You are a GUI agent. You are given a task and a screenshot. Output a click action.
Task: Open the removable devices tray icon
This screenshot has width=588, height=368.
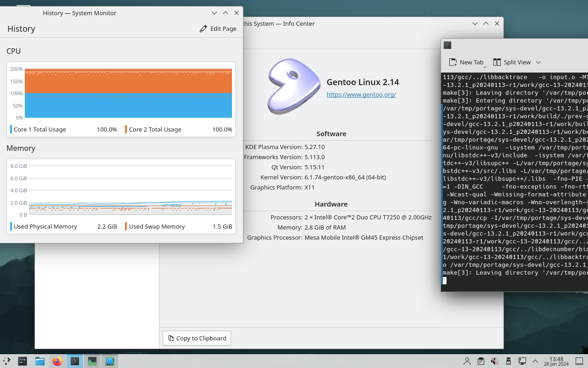pos(508,361)
